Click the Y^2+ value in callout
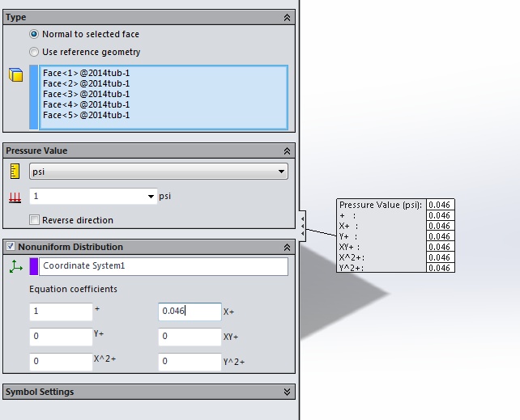The width and height of the screenshot is (520, 420). [440, 268]
